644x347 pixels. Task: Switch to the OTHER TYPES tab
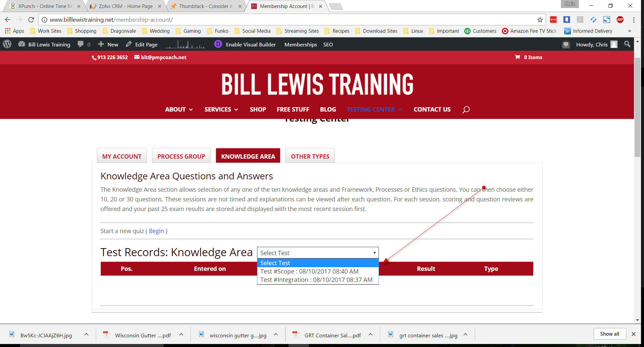pyautogui.click(x=310, y=156)
